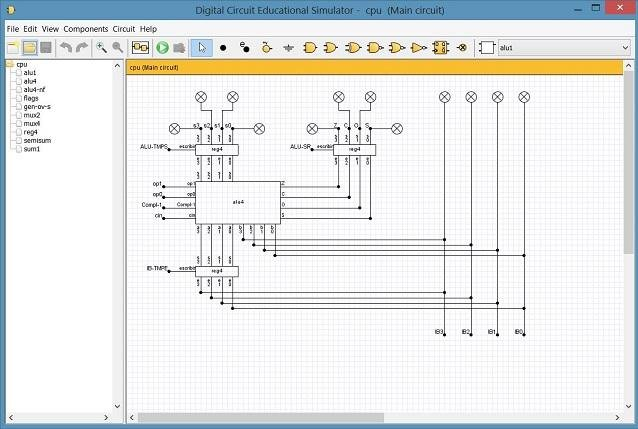Redo the last undone action
This screenshot has height=429, width=638.
point(82,47)
